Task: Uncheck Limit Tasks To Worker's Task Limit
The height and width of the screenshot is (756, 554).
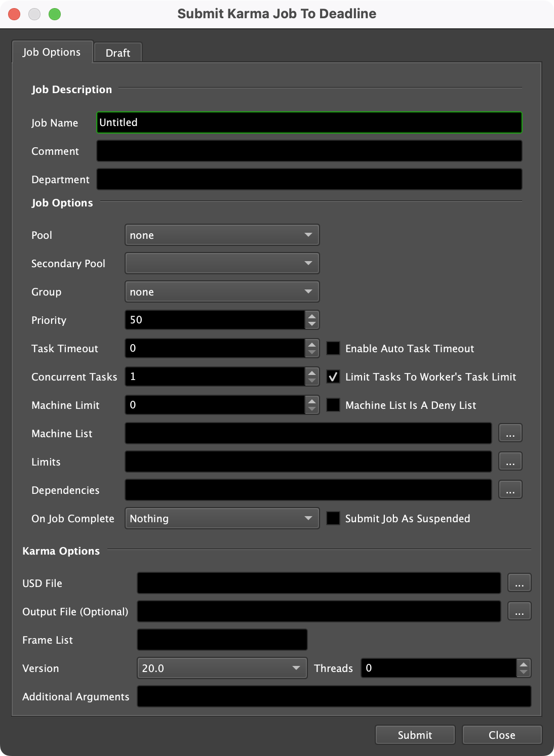Action: (334, 376)
